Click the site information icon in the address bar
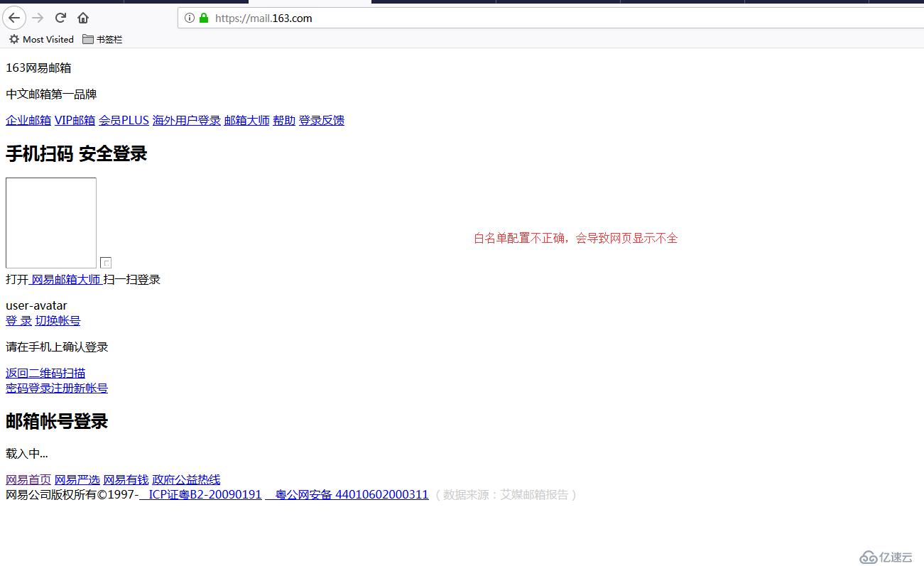This screenshot has width=924, height=566. pyautogui.click(x=190, y=18)
